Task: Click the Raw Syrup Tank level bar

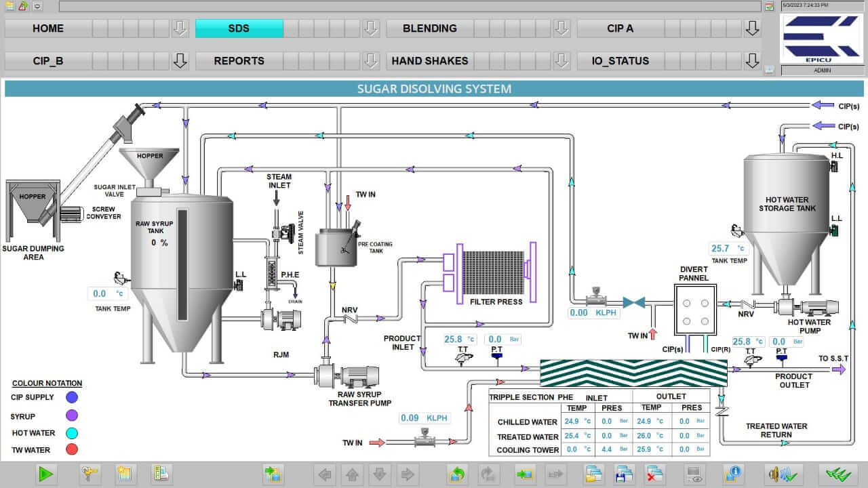Action: point(182,264)
